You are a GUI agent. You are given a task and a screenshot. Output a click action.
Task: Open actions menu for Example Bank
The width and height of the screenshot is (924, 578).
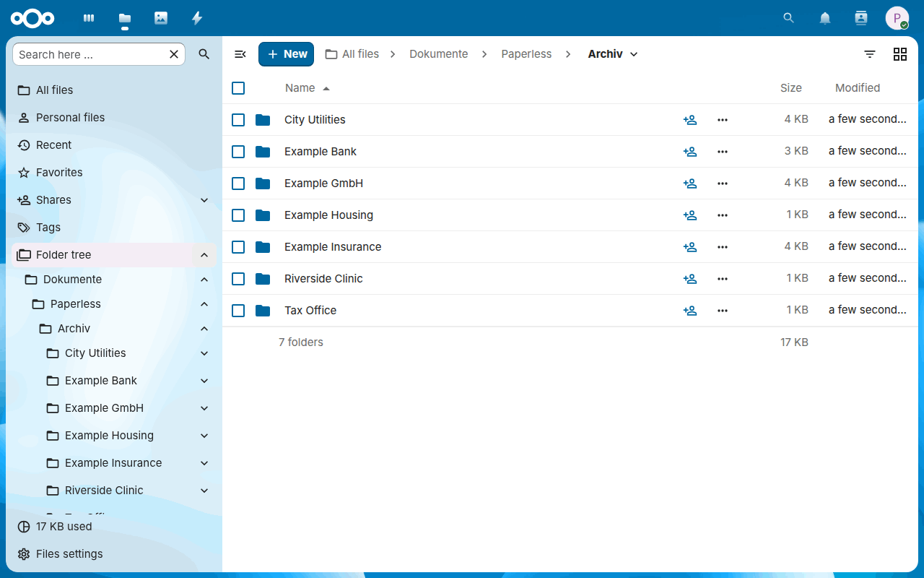[723, 152]
